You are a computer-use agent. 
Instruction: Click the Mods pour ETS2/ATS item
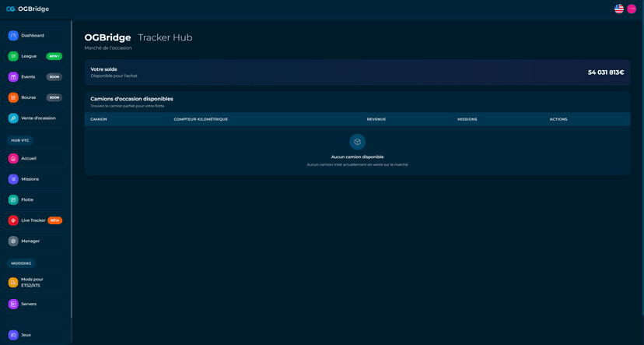tap(31, 282)
